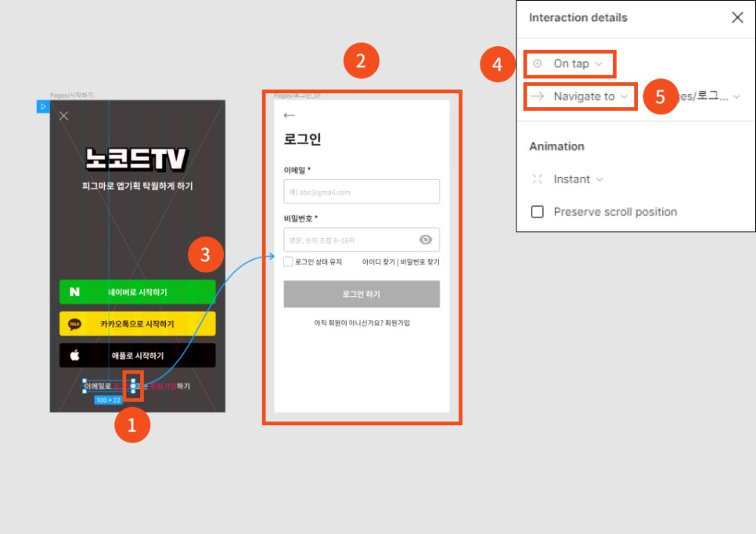
Task: Click the Naver start button
Action: click(138, 292)
